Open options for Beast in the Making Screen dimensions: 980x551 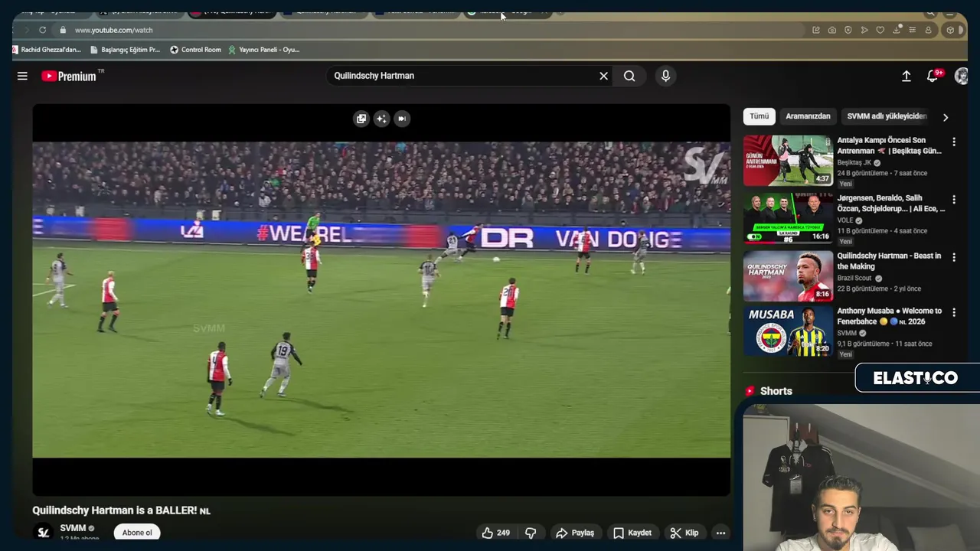click(954, 257)
